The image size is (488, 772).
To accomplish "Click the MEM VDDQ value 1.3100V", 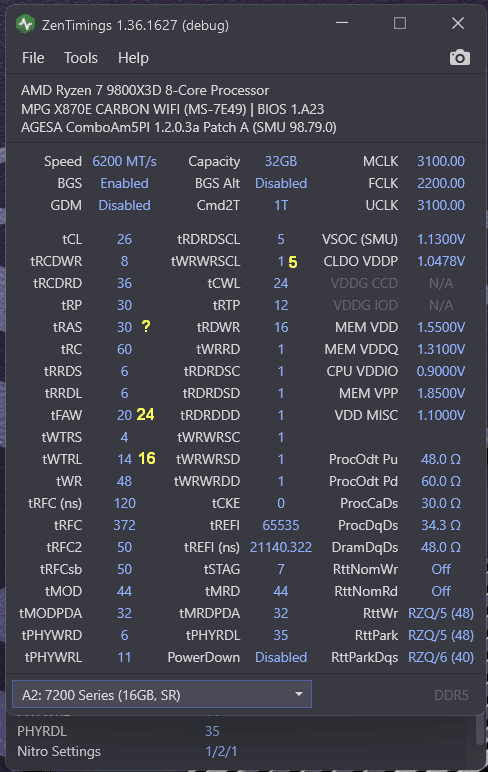I will (x=441, y=350).
